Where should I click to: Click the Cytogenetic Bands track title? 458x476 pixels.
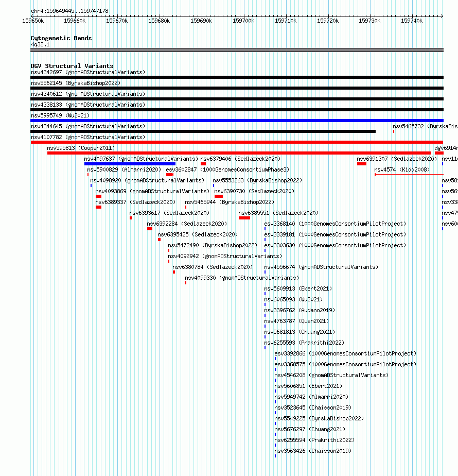[x=61, y=38]
